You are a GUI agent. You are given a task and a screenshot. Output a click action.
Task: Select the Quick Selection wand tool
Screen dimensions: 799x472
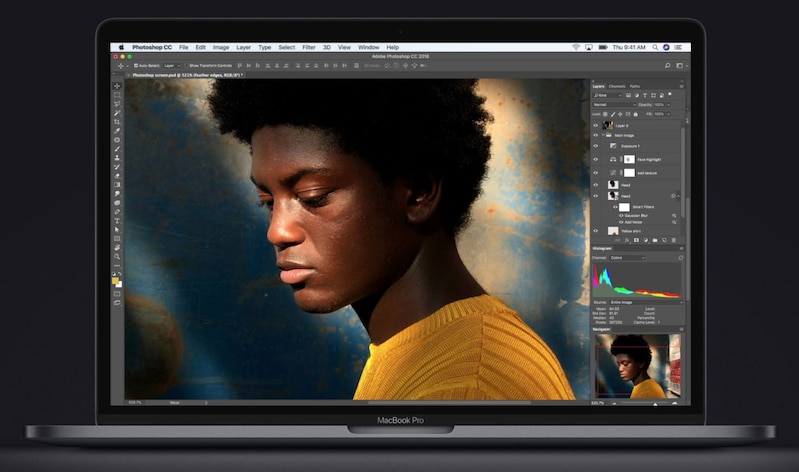pos(117,113)
